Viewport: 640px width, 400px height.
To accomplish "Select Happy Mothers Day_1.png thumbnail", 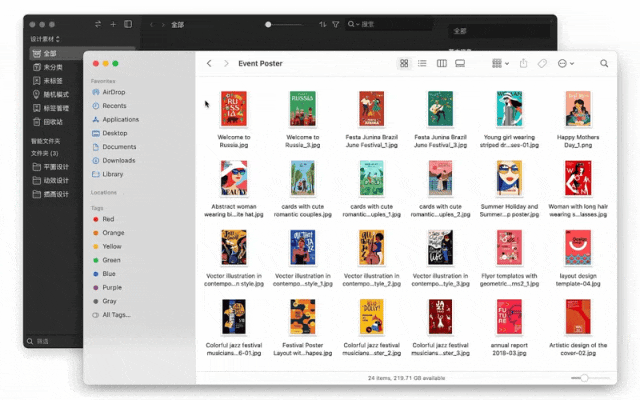I will pyautogui.click(x=578, y=109).
